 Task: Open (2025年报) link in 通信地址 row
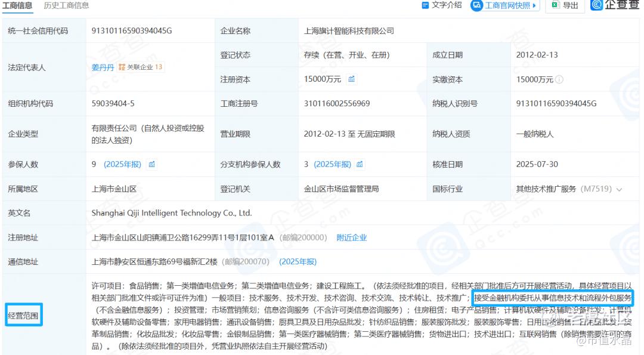(x=298, y=262)
